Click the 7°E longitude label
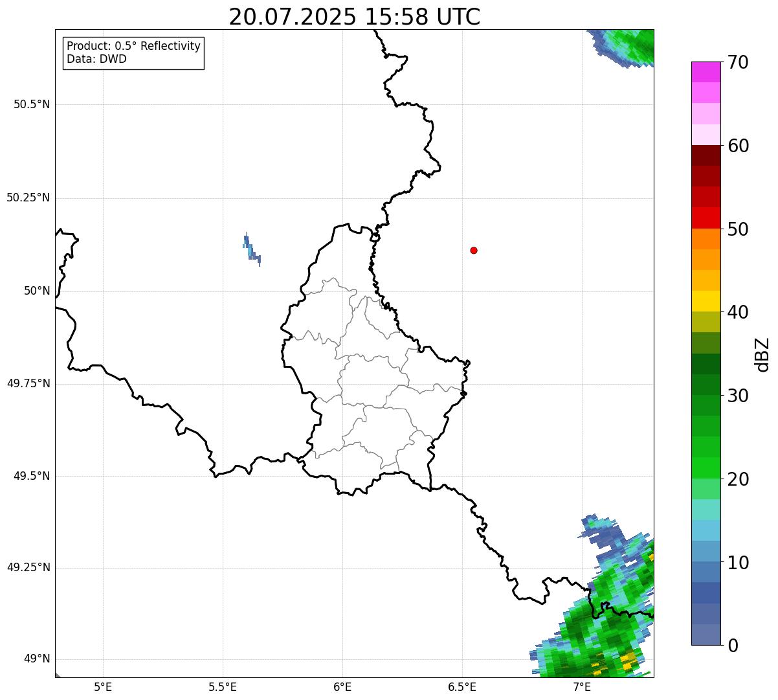The width and height of the screenshot is (778, 700). coord(582,686)
